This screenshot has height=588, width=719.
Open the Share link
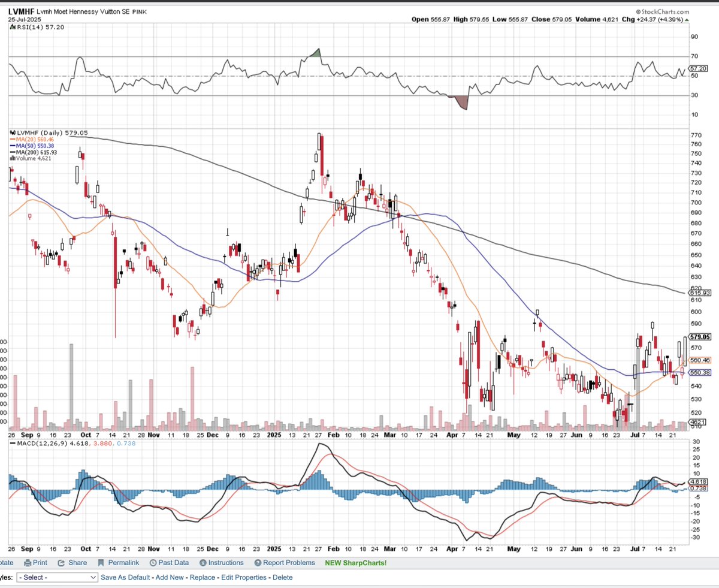77,563
